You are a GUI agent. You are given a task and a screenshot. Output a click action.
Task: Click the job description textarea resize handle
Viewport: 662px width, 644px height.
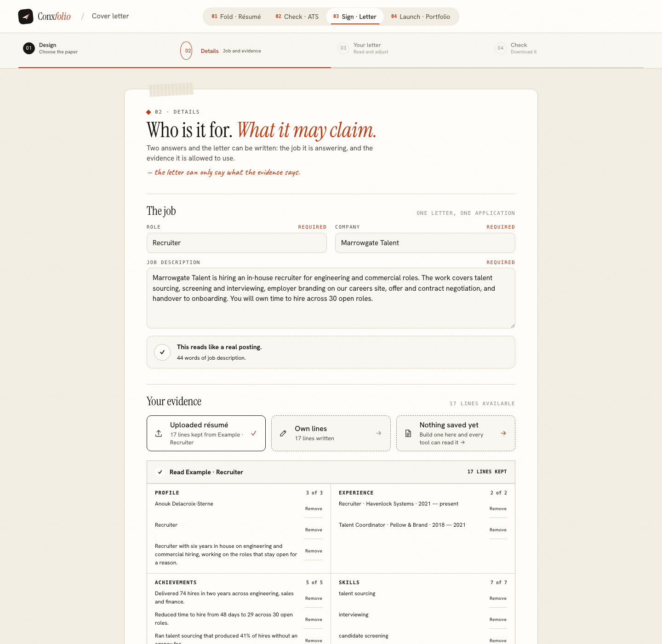click(x=512, y=325)
